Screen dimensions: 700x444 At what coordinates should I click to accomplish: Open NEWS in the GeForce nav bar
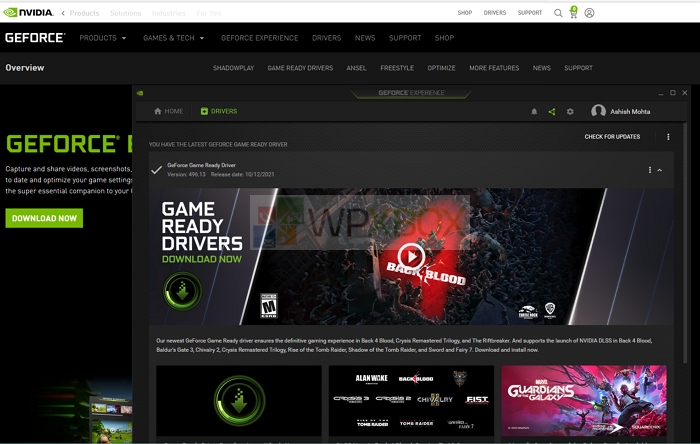pyautogui.click(x=365, y=38)
